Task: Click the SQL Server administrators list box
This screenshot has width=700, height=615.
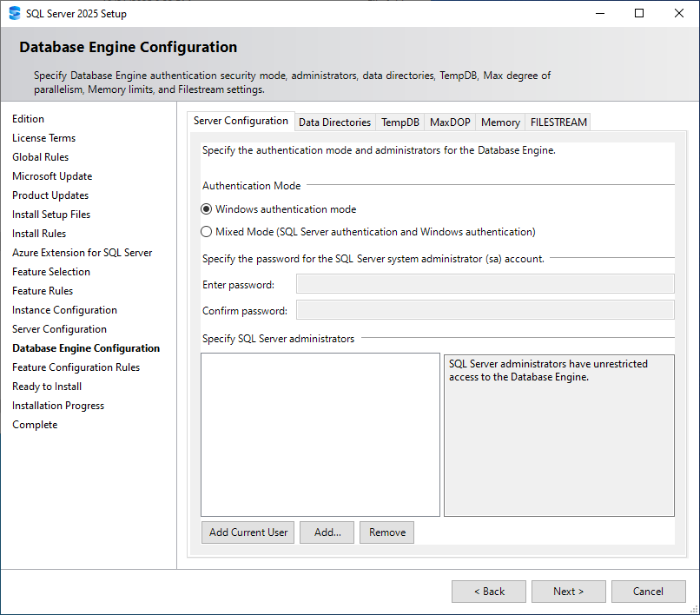Action: tap(320, 434)
